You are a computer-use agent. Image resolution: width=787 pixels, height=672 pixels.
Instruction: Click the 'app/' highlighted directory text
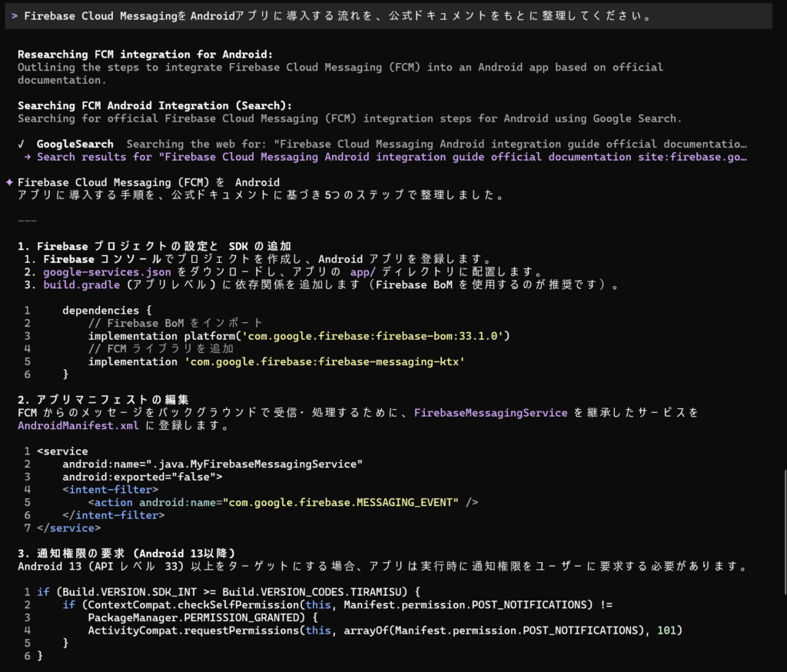(363, 272)
